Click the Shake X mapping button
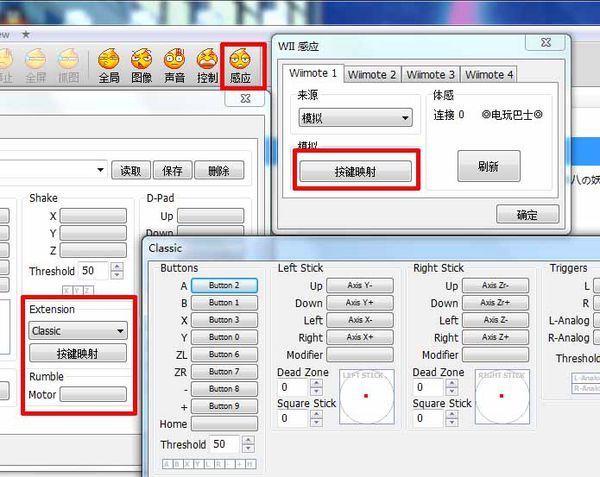 tap(93, 216)
